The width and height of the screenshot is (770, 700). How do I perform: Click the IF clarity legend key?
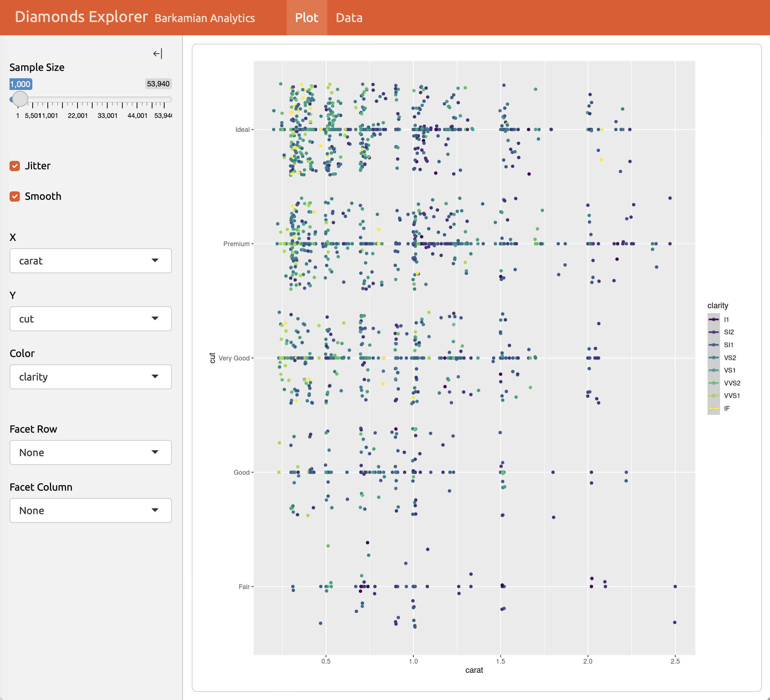pos(713,408)
